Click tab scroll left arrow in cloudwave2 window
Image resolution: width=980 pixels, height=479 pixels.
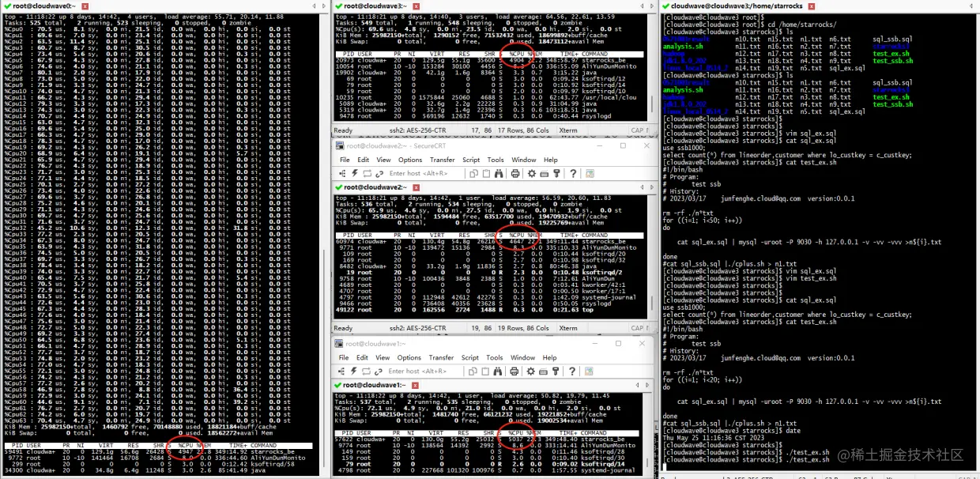642,187
